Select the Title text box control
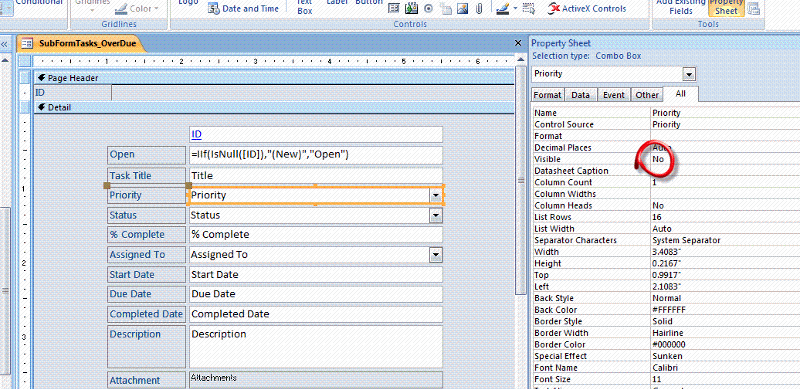This screenshot has height=389, width=800. (315, 175)
